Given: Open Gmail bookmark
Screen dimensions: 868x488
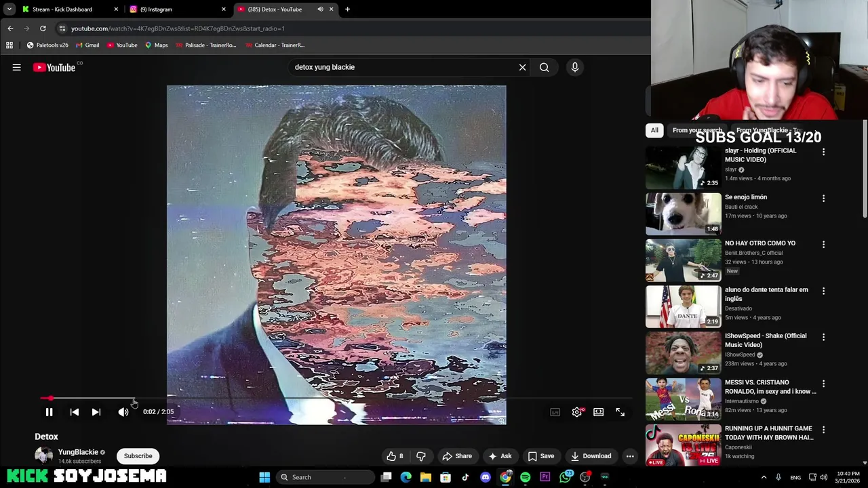Looking at the screenshot, I should coord(87,45).
